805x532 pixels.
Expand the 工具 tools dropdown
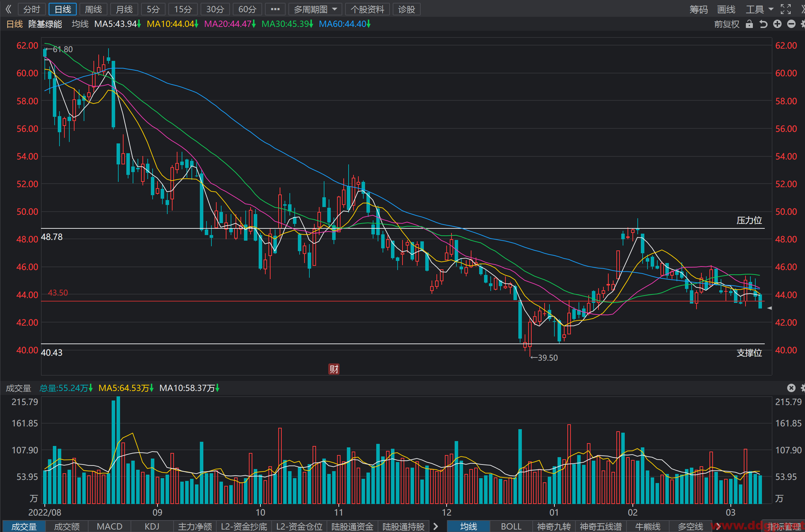[x=759, y=9]
